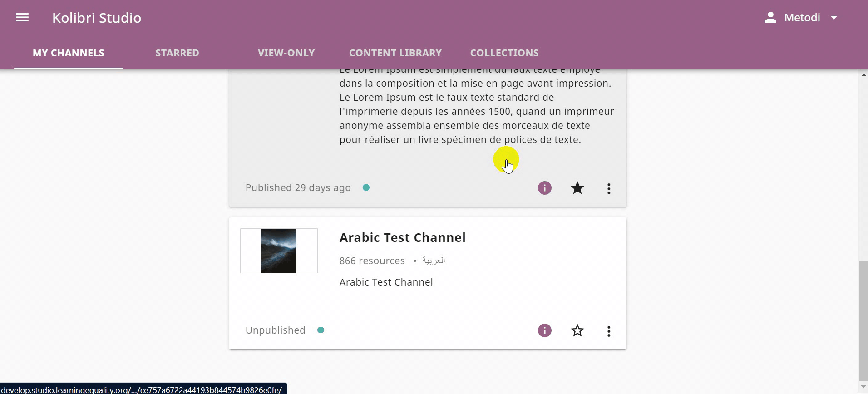Click the green status dot beside Unpublished

coord(321,330)
